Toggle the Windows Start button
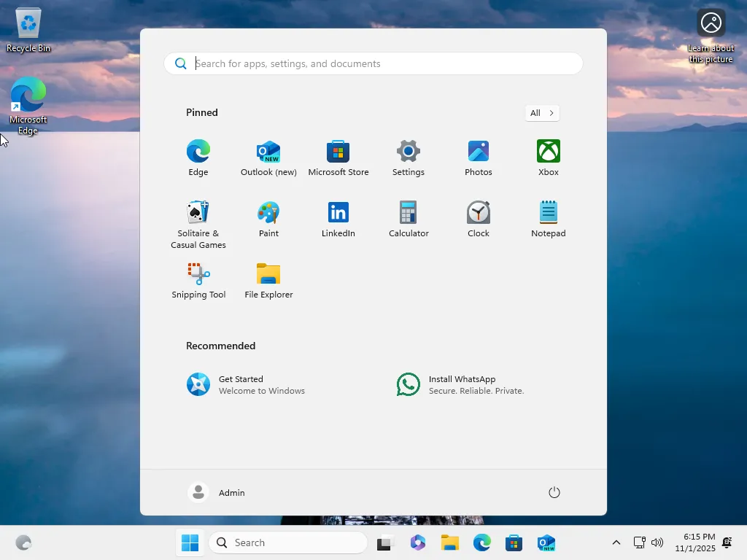The image size is (747, 560). tap(190, 542)
